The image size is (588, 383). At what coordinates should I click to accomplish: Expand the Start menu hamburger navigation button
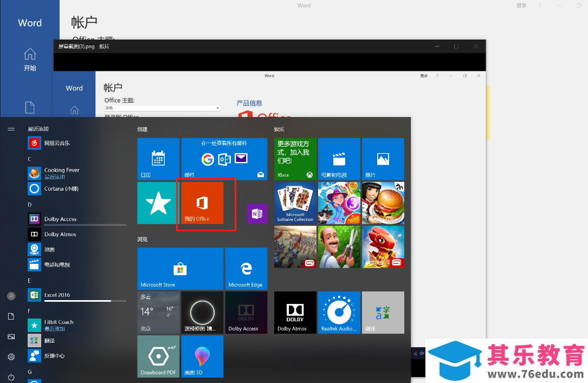(x=11, y=129)
